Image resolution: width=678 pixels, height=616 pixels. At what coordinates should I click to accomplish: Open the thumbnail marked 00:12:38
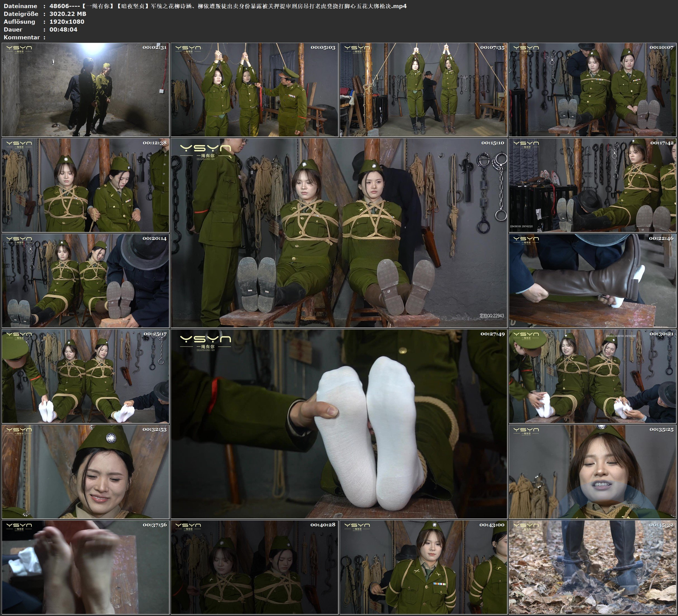click(x=85, y=185)
